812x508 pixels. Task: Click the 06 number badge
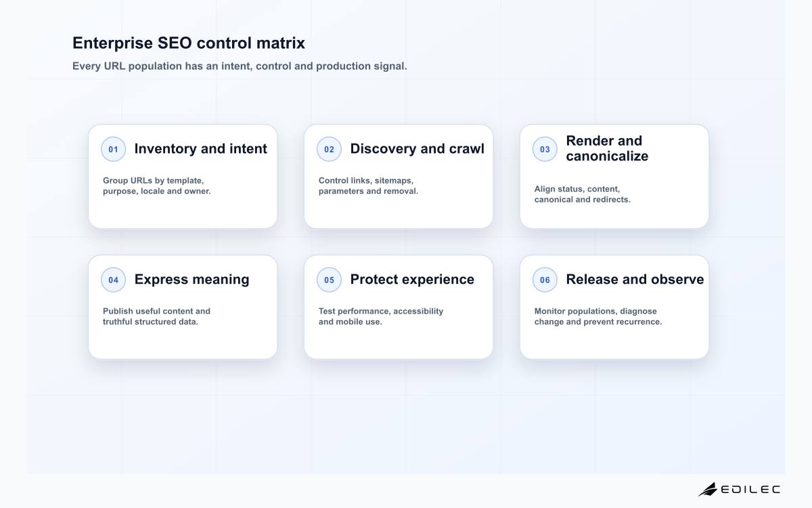click(x=545, y=280)
